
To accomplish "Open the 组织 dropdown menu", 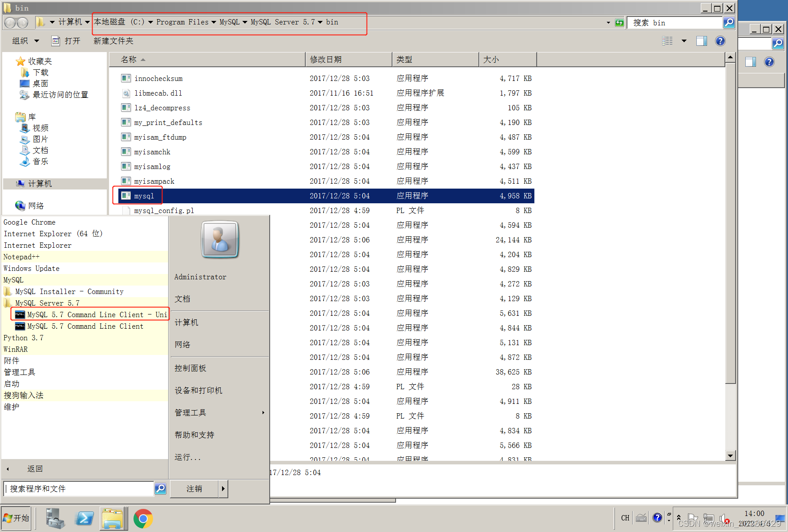I will click(x=25, y=41).
